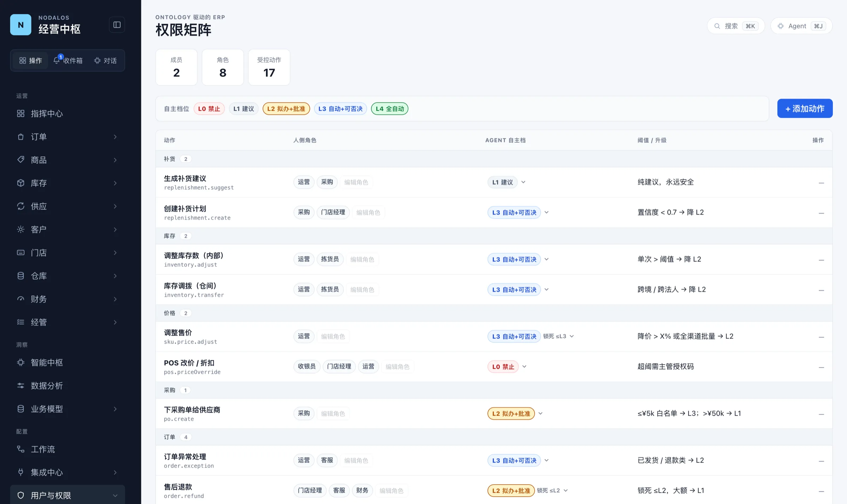
Task: Click the L3 自动+可否决 legend chip
Action: [340, 109]
